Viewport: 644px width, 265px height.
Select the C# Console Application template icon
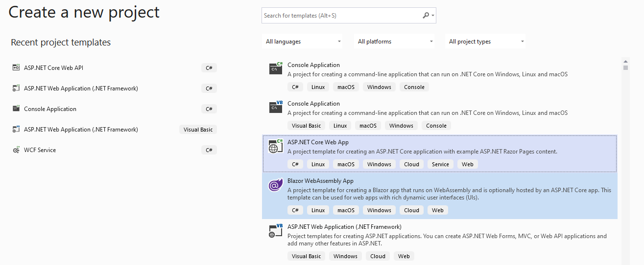[x=276, y=68]
